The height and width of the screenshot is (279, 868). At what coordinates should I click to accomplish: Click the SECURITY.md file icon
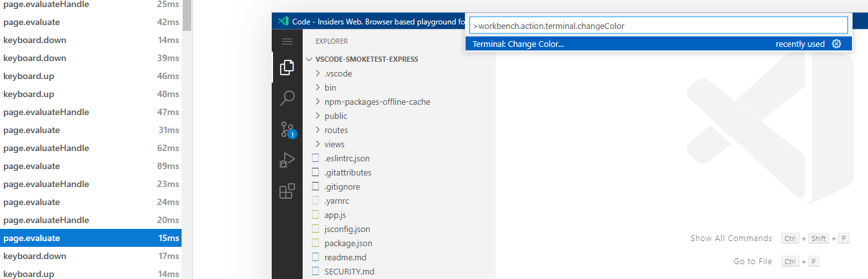click(316, 271)
